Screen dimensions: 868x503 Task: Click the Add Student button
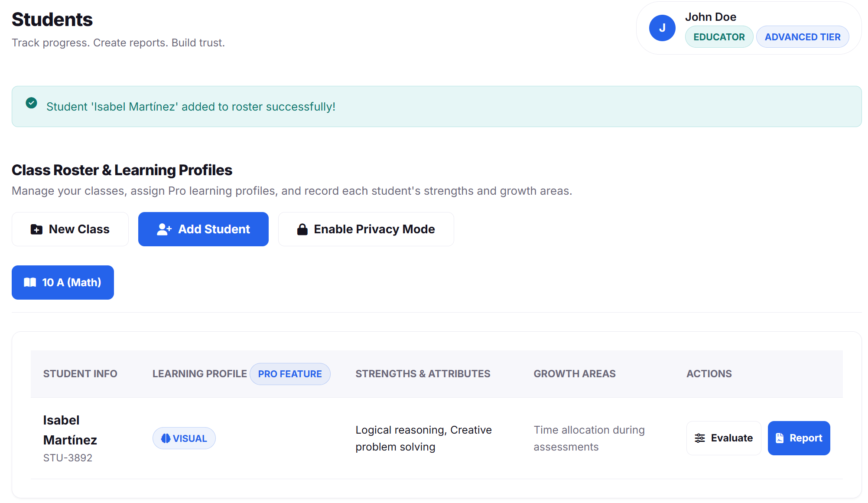pos(203,229)
